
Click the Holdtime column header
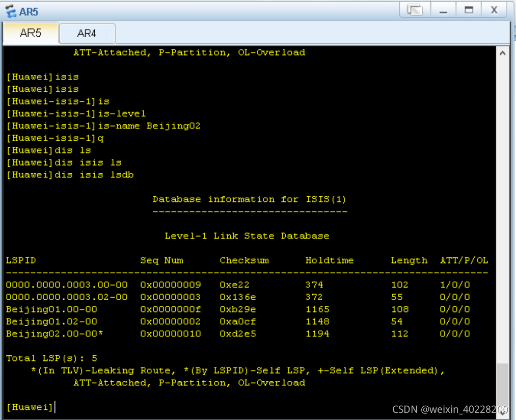pos(330,260)
